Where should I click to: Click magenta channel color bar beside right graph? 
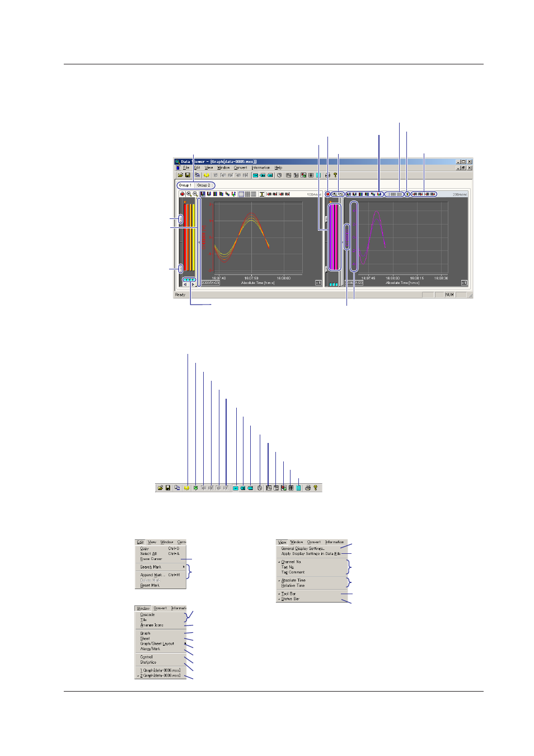[334, 237]
